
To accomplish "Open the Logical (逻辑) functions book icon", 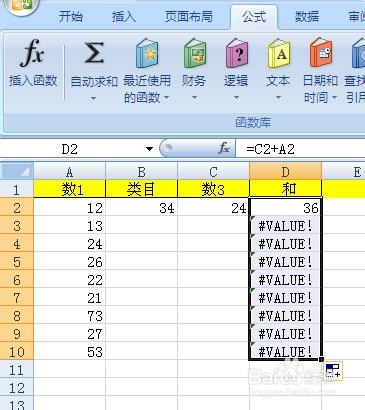I will coord(237,53).
